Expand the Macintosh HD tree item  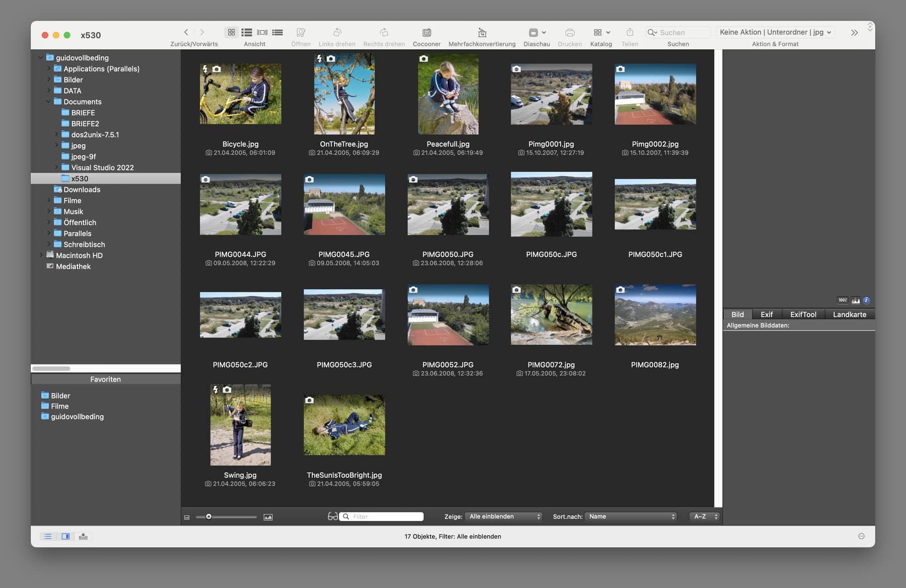41,255
